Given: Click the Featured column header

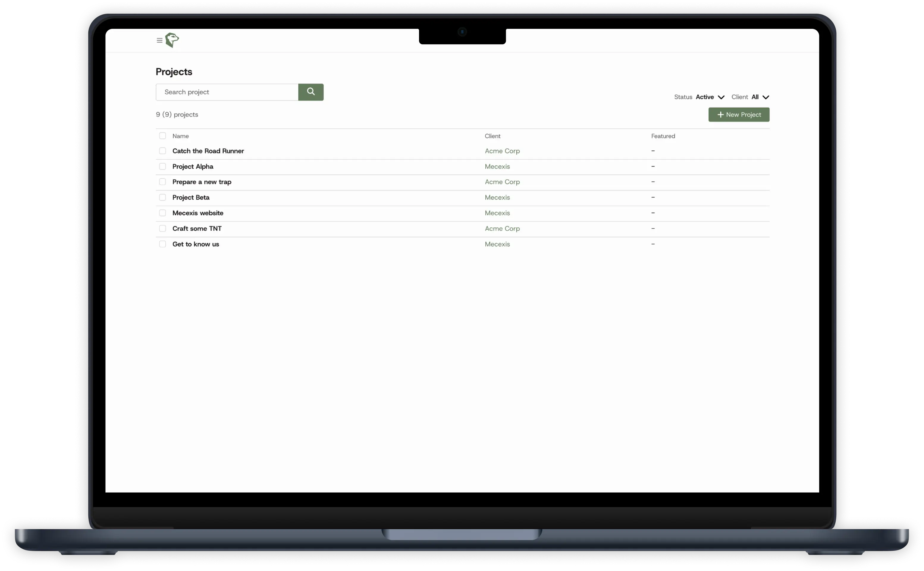Looking at the screenshot, I should tap(663, 136).
